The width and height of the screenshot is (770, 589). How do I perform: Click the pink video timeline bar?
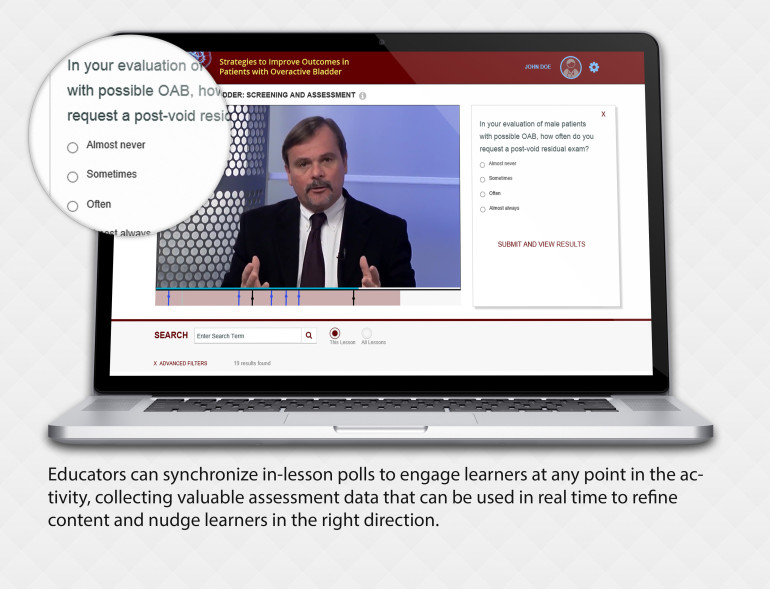point(277,298)
